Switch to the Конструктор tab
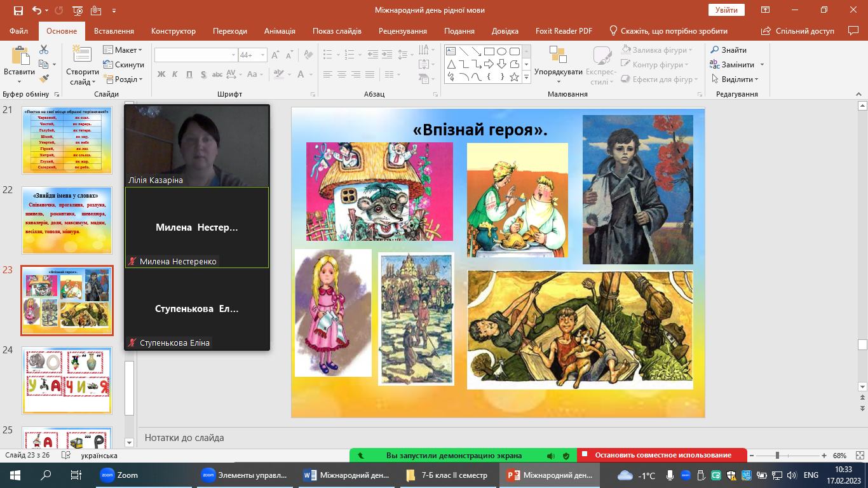868x488 pixels. [173, 31]
